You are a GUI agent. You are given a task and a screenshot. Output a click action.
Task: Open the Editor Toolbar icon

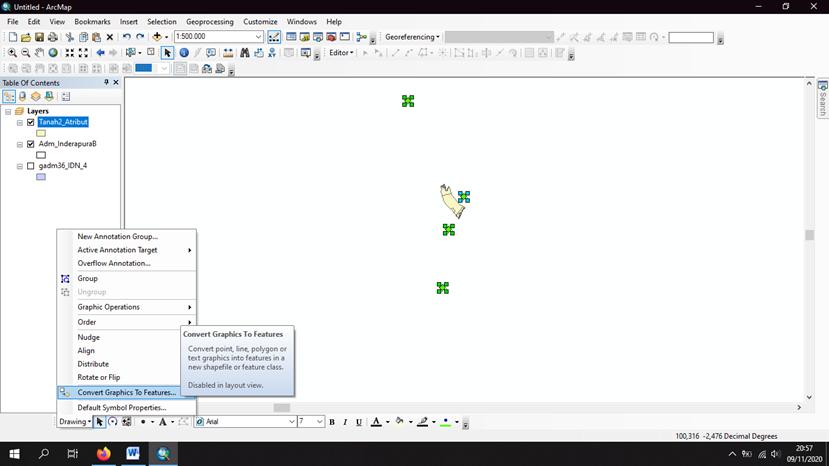tap(274, 37)
